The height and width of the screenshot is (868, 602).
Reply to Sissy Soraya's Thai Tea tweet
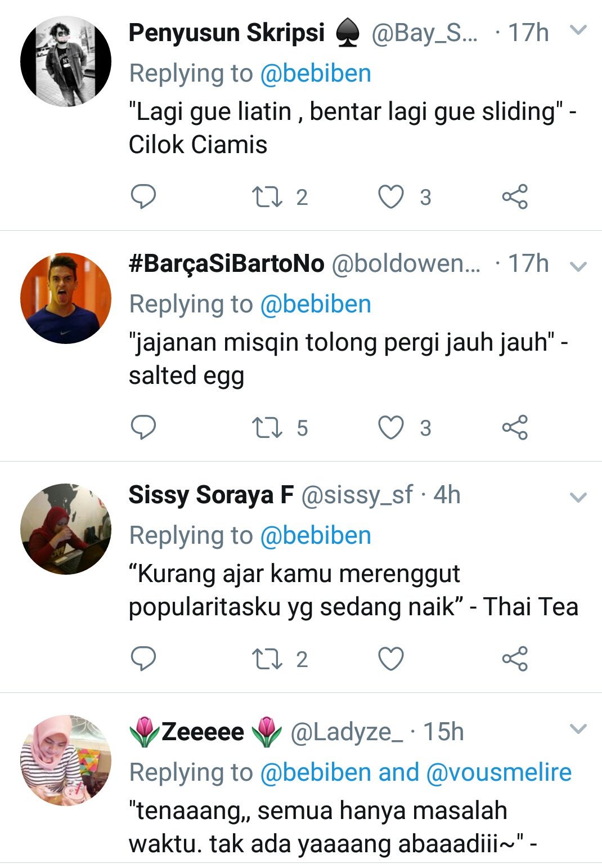coord(143,659)
